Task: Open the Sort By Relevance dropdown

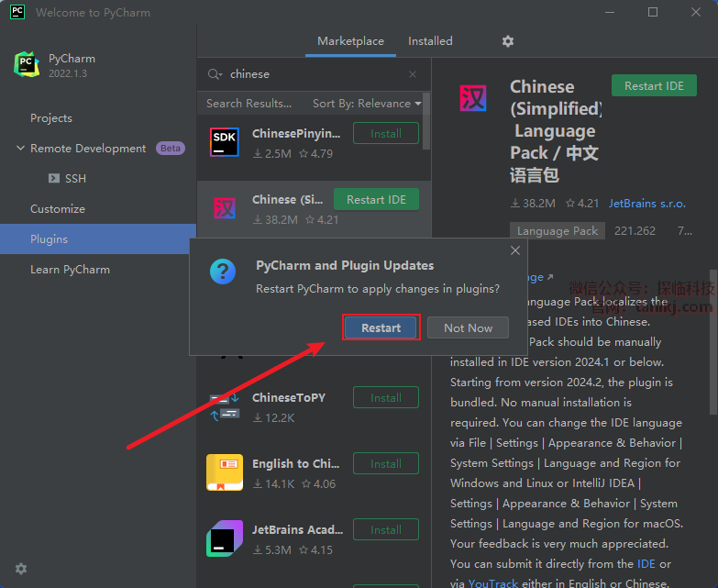Action: pos(367,104)
